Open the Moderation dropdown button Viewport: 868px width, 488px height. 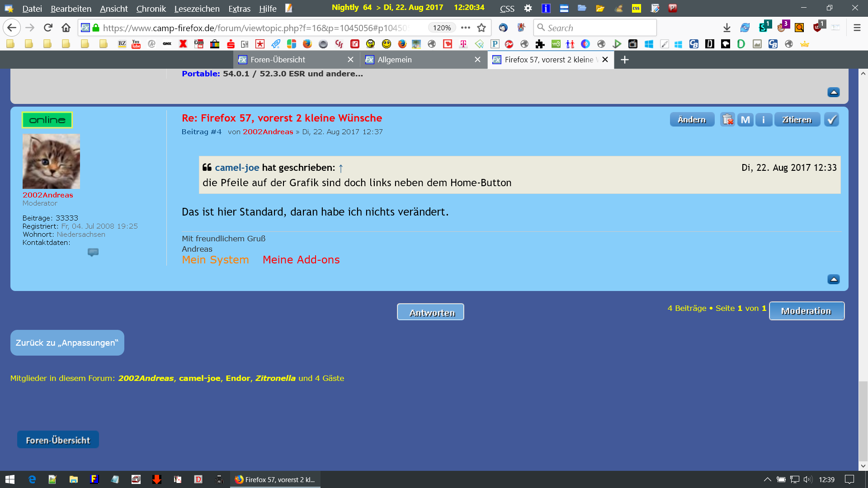coord(807,311)
